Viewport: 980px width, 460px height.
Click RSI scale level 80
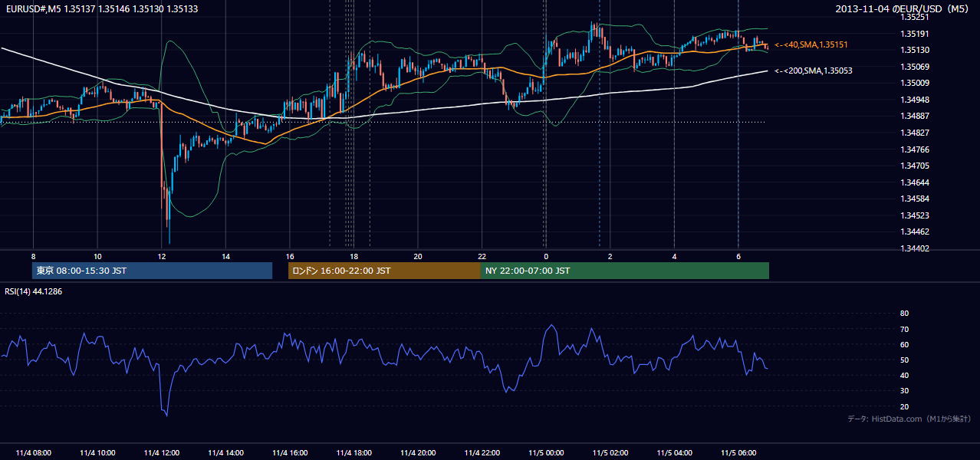(904, 314)
